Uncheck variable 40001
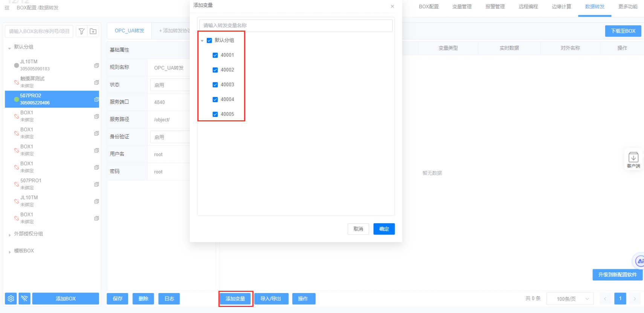 point(215,55)
